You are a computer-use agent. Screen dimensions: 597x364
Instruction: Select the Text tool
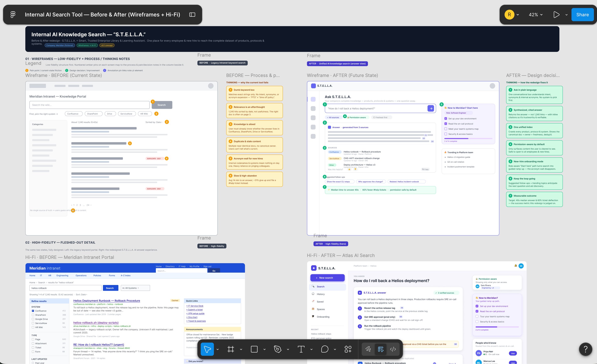(301, 349)
